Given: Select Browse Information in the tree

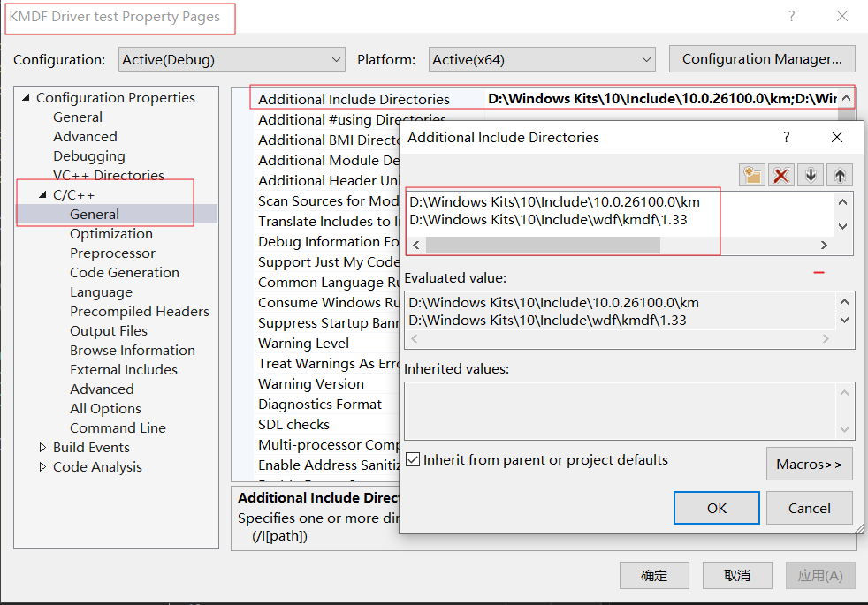Looking at the screenshot, I should [x=133, y=350].
